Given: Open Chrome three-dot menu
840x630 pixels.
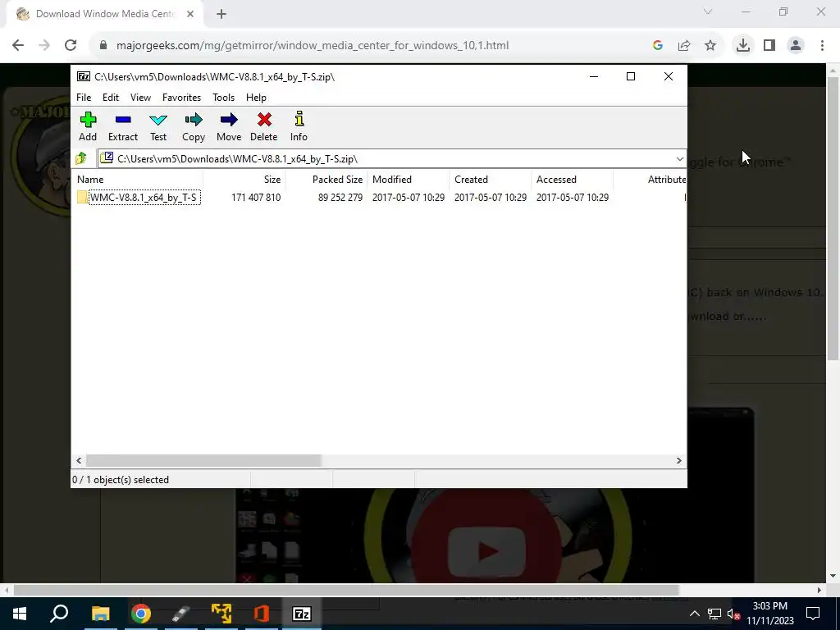Looking at the screenshot, I should [822, 46].
